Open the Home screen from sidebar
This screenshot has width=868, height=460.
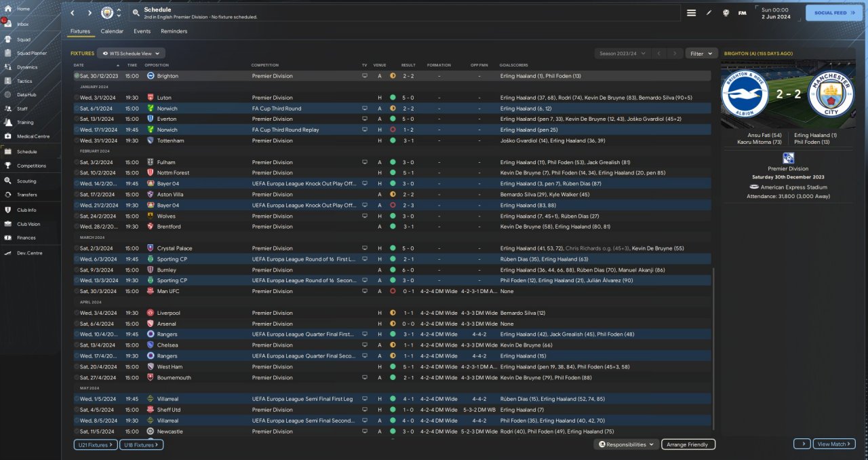click(x=9, y=9)
